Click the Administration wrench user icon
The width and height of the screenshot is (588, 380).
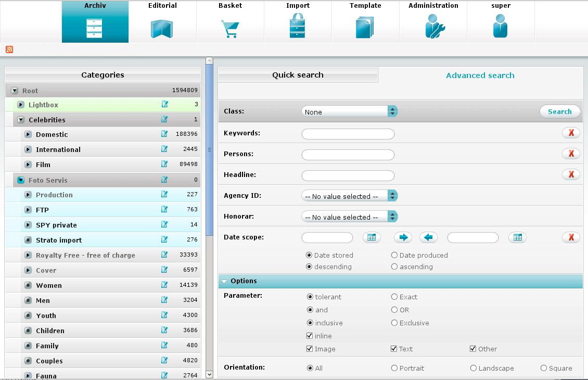coord(433,27)
